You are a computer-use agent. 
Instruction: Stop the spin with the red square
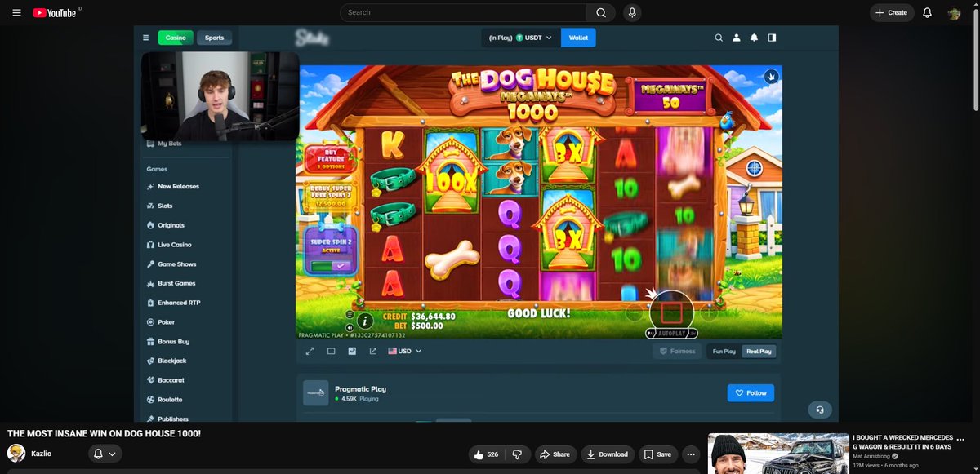pos(671,312)
